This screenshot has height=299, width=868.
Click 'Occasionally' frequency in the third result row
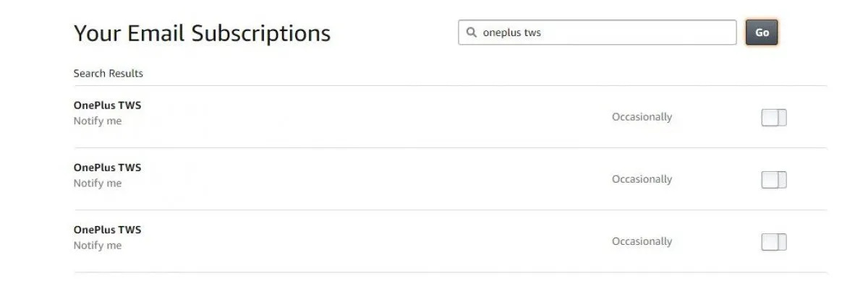(x=642, y=241)
